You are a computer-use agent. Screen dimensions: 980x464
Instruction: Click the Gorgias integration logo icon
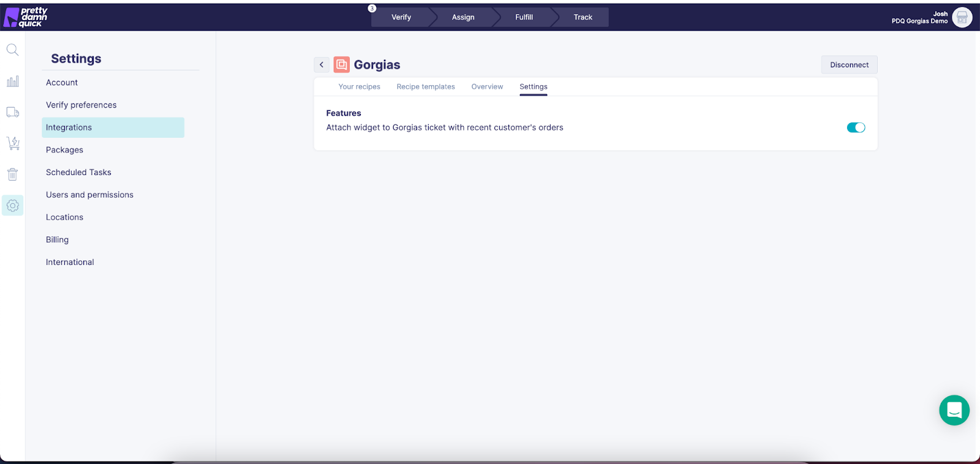click(341, 64)
